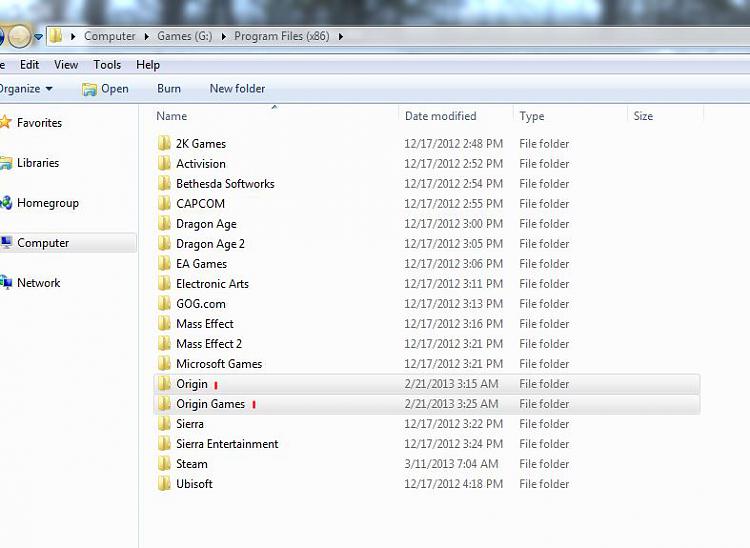Screen dimensions: 750x548
Task: Open the Help menu
Action: [148, 65]
